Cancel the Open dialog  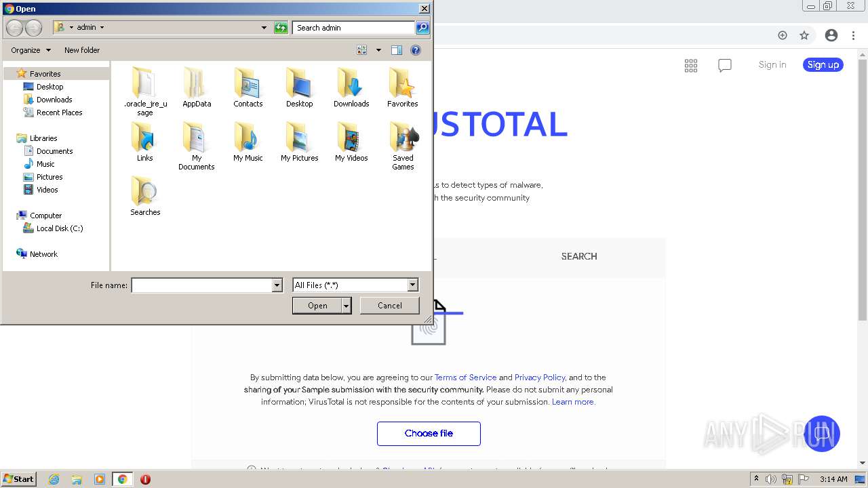pyautogui.click(x=390, y=306)
